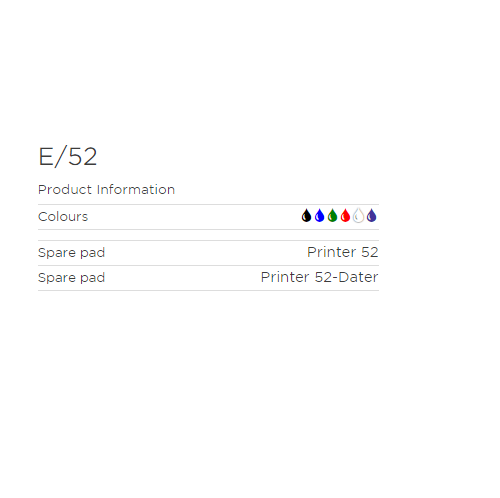Select the blue ink drop colour

tap(319, 216)
